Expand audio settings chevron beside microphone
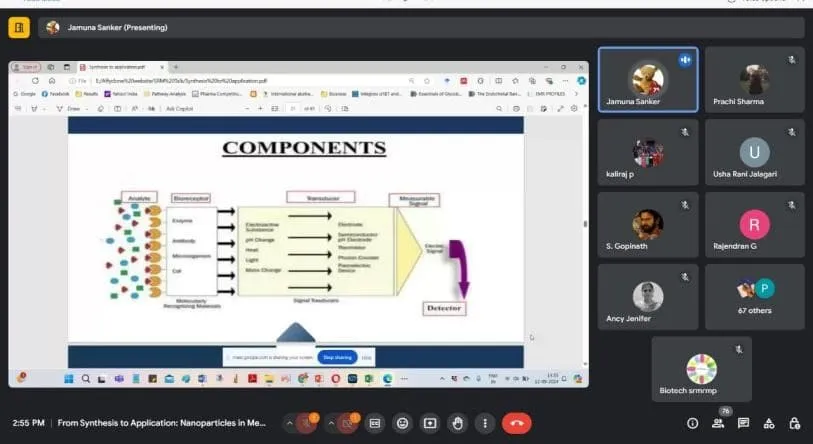Image resolution: width=813 pixels, height=444 pixels. click(289, 424)
